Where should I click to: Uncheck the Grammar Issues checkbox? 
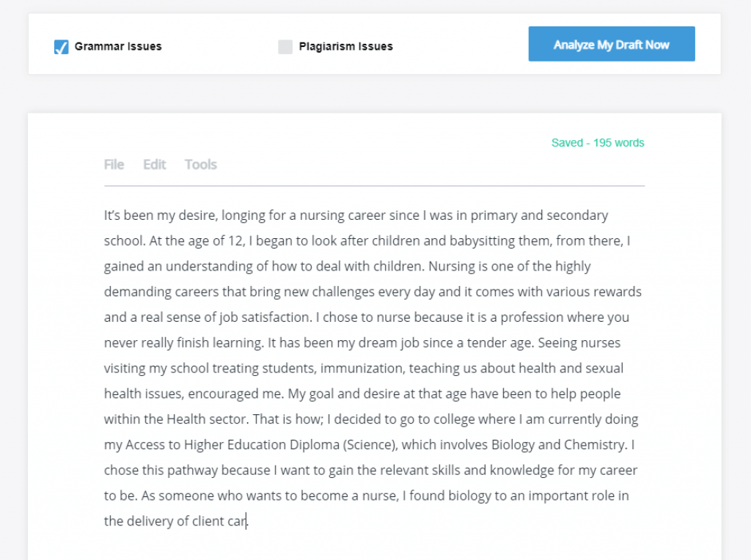[62, 47]
